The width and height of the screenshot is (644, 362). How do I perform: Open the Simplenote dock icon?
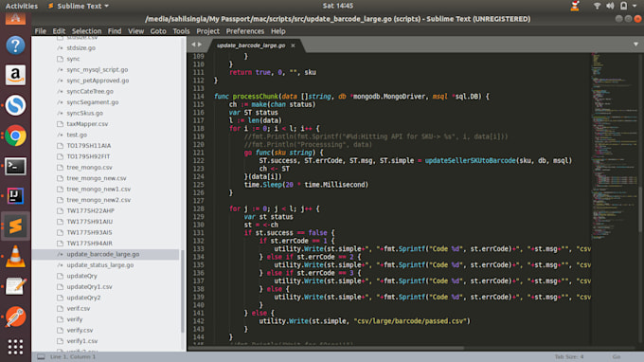click(x=15, y=105)
